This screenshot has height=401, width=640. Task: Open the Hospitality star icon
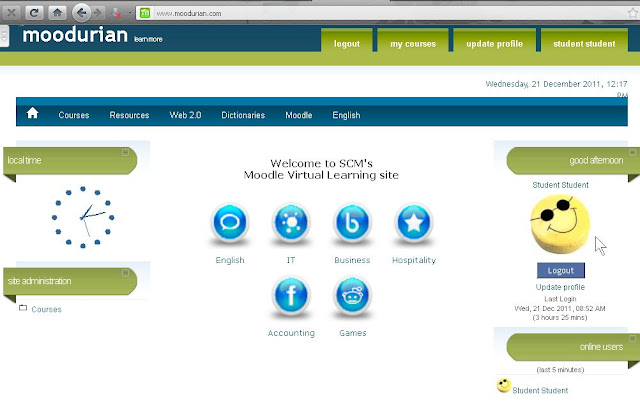coord(413,223)
